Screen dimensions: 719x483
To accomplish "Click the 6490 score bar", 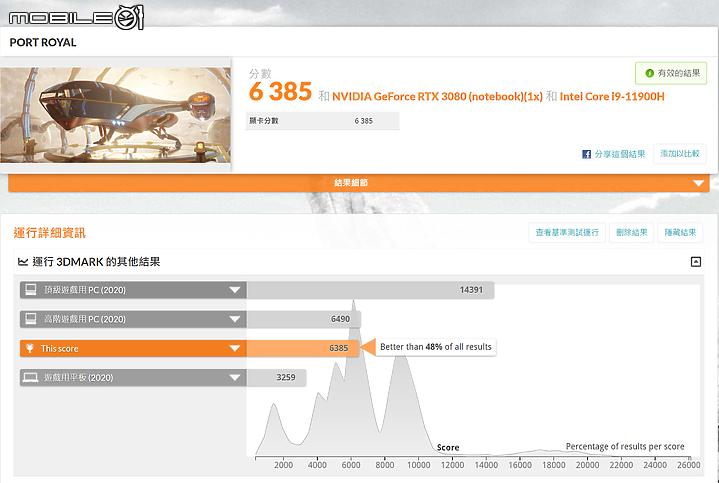I will [304, 319].
